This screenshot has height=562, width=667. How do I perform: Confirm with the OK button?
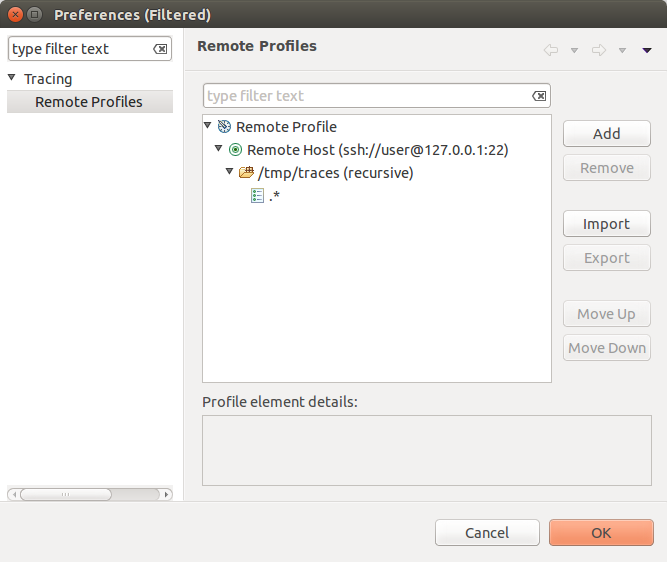(x=600, y=532)
